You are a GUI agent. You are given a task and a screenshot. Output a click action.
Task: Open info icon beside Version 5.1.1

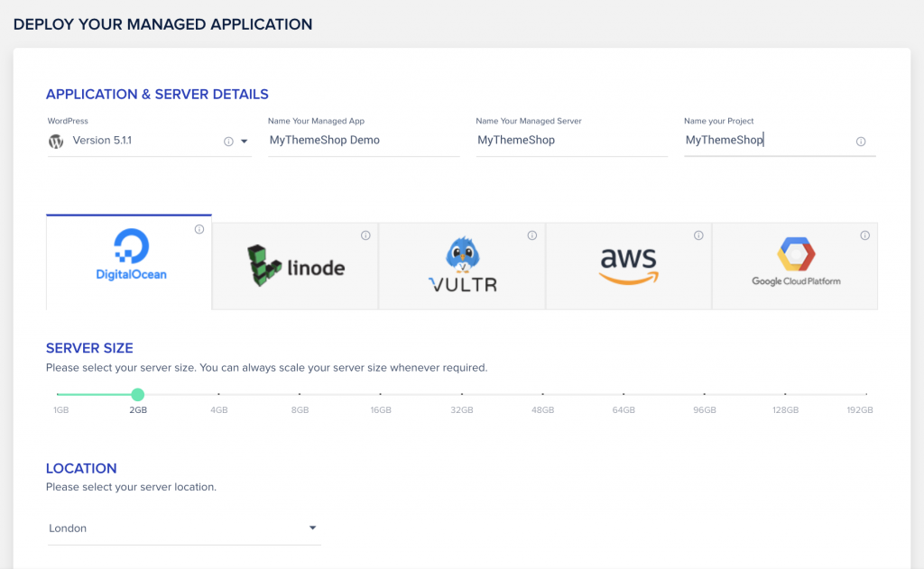click(228, 142)
